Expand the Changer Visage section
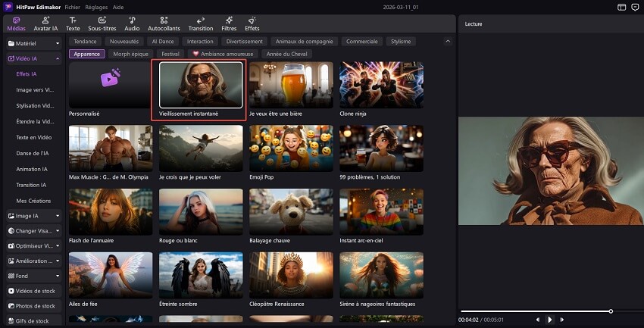The image size is (644, 328). 34,231
